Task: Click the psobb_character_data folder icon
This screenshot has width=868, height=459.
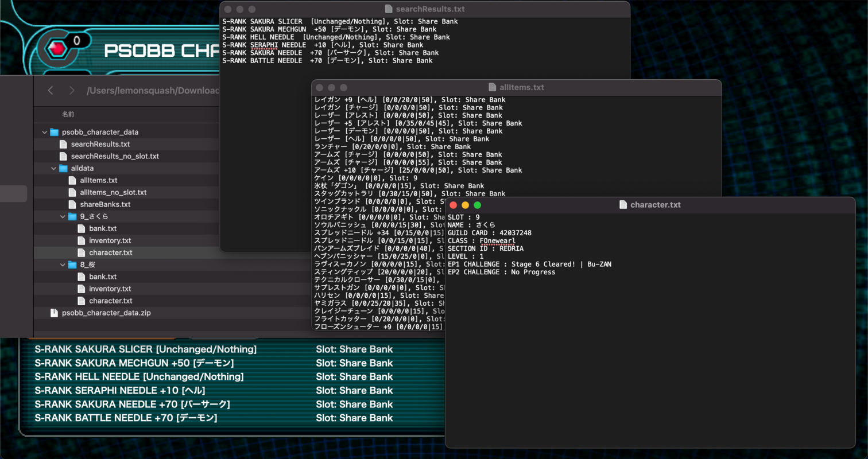Action: (x=54, y=132)
